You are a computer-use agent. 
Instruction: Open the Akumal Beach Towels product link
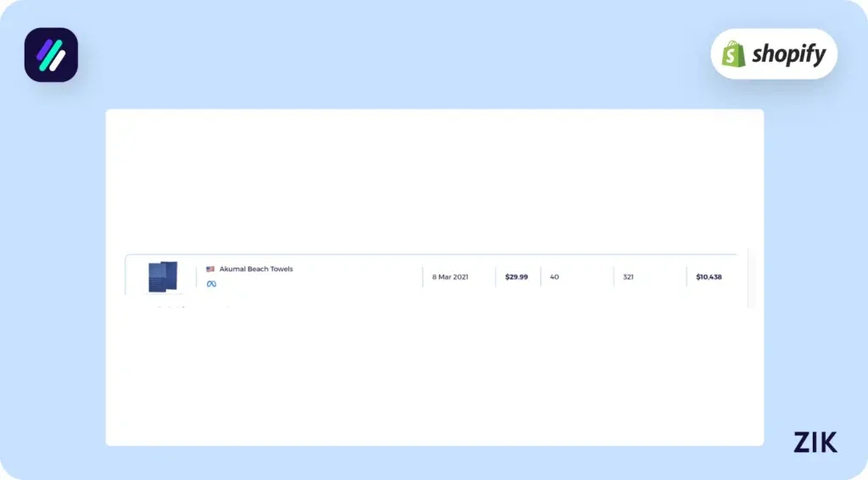click(256, 269)
